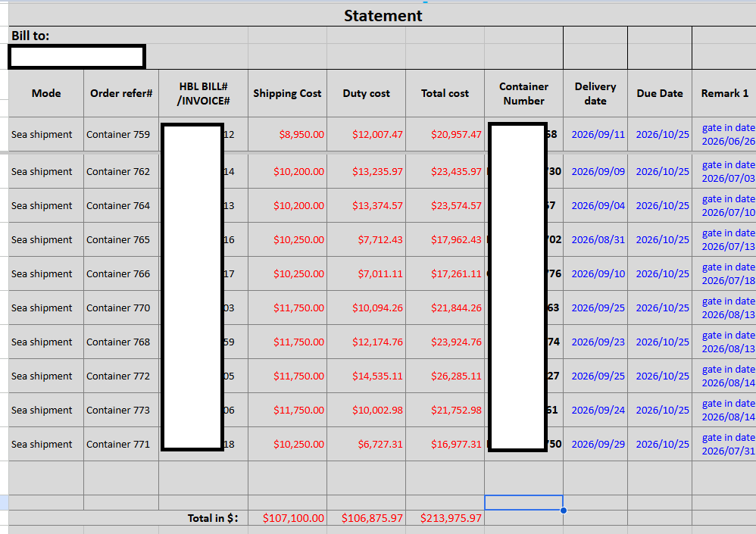Image resolution: width=756 pixels, height=534 pixels.
Task: Select the 'Container 762' cell
Action: (x=121, y=172)
